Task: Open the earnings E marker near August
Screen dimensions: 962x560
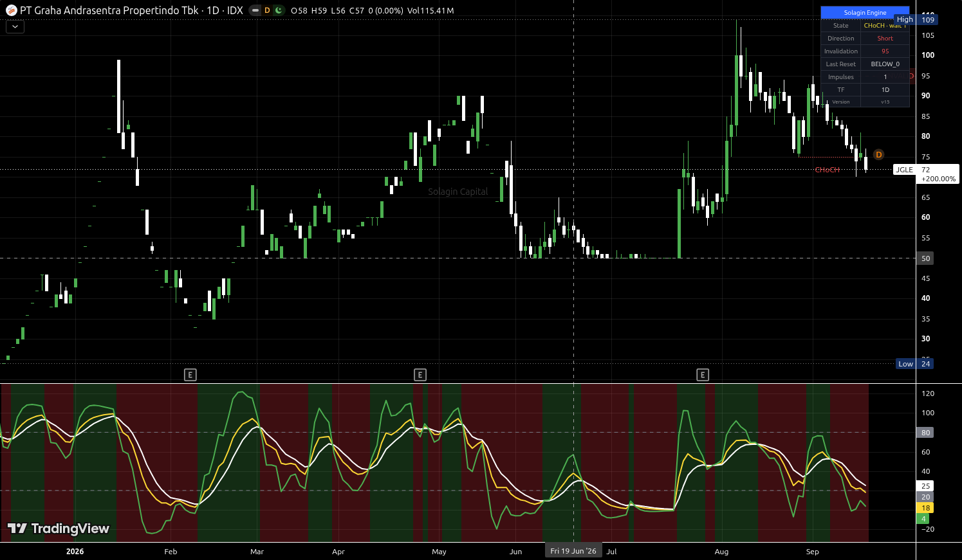Action: pyautogui.click(x=703, y=375)
